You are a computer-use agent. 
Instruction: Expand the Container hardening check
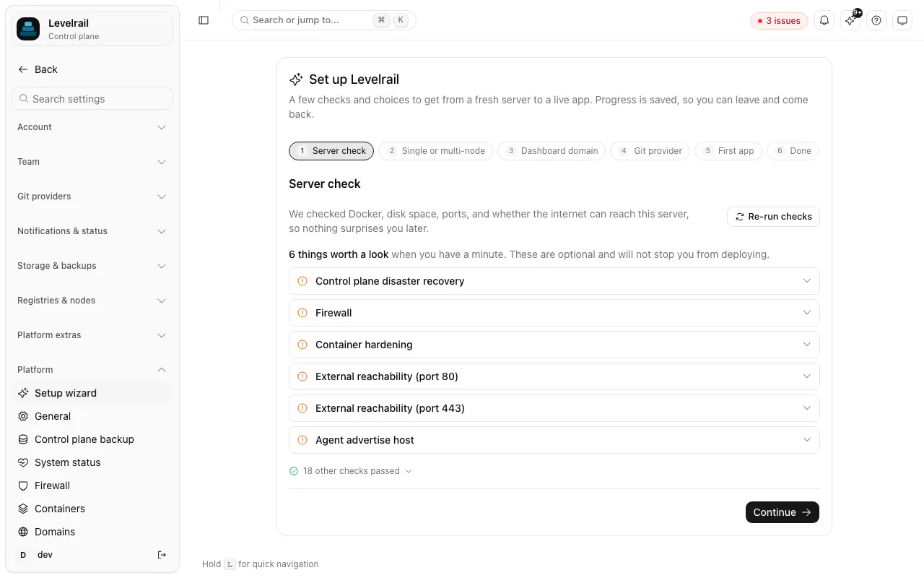point(554,345)
